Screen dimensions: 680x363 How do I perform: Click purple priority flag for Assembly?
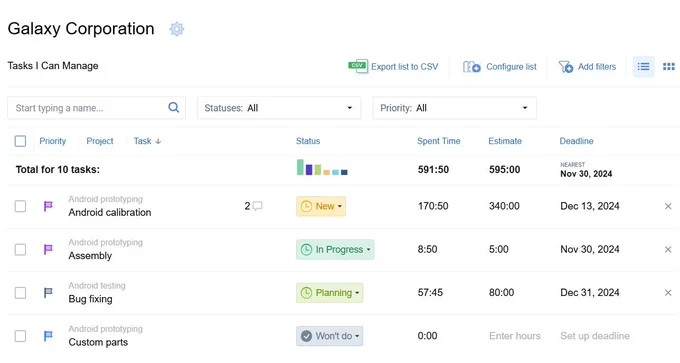(x=48, y=249)
